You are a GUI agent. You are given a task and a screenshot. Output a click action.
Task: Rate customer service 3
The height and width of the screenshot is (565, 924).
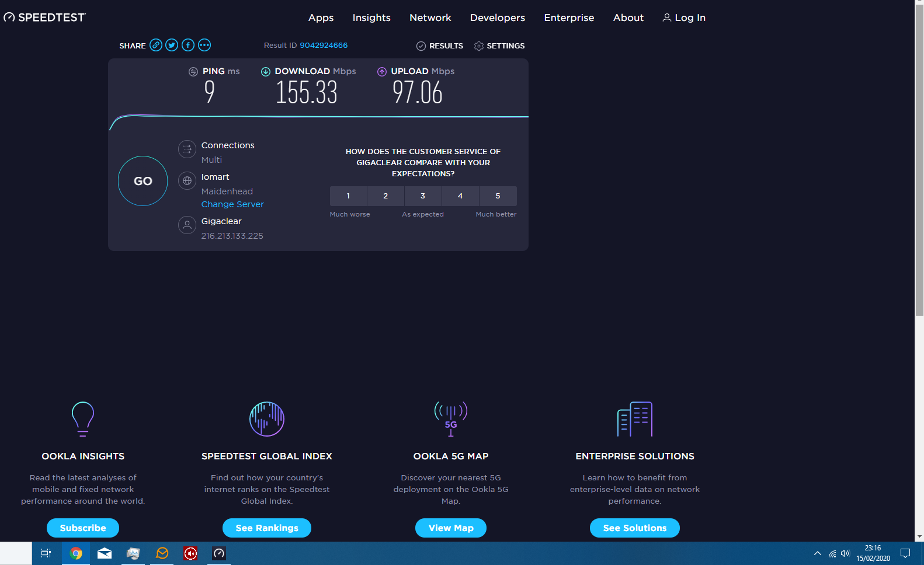pyautogui.click(x=423, y=196)
